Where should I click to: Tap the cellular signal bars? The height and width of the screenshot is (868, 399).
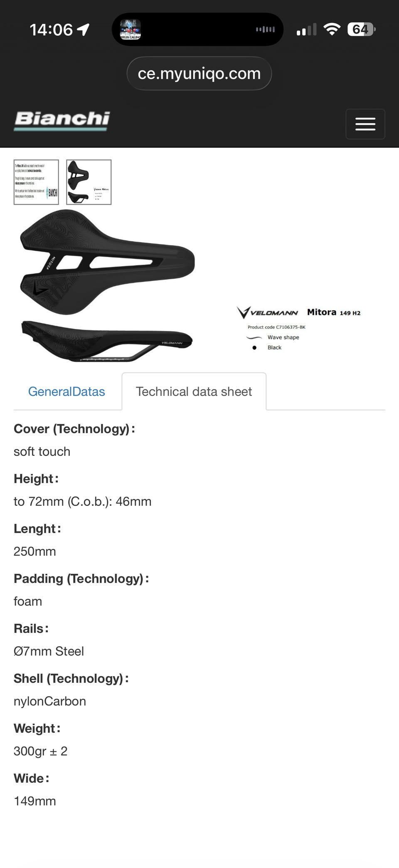click(x=306, y=30)
